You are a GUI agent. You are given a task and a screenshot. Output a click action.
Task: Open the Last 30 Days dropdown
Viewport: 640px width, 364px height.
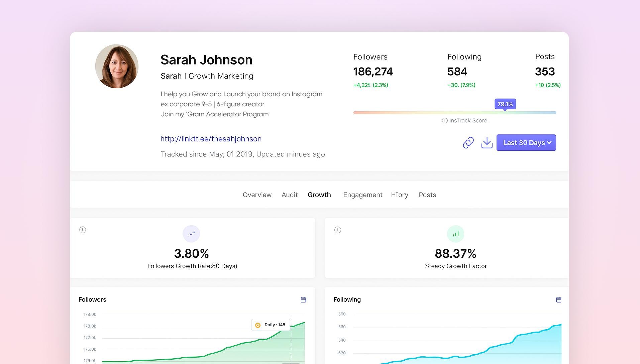[526, 143]
